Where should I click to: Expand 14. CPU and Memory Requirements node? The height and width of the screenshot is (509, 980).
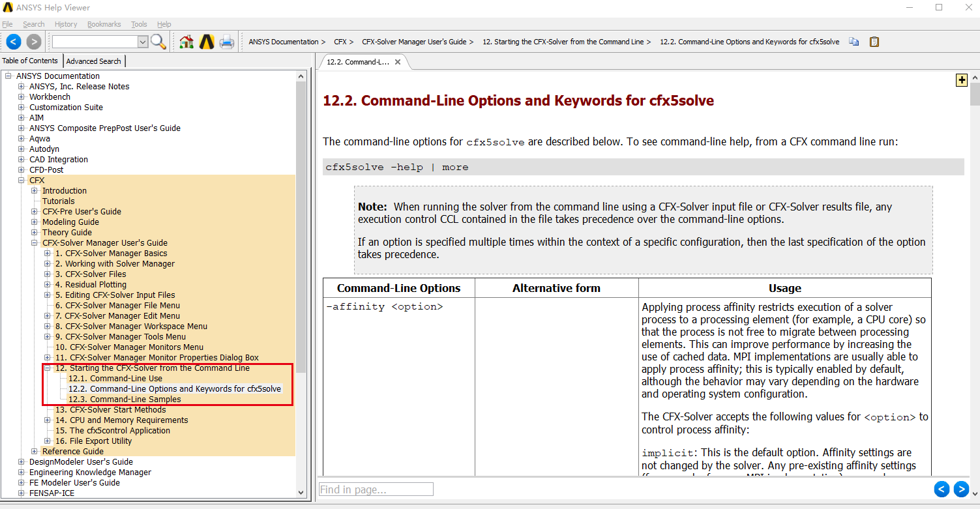tap(48, 420)
